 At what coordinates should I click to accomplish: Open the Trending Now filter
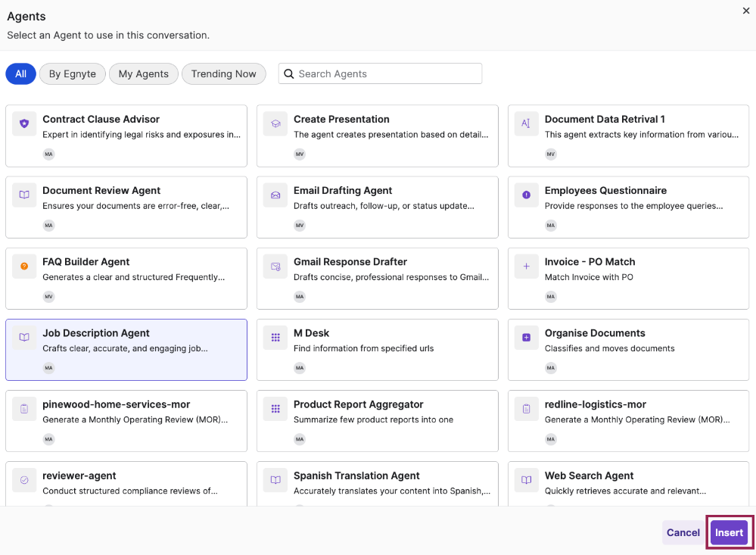click(224, 74)
